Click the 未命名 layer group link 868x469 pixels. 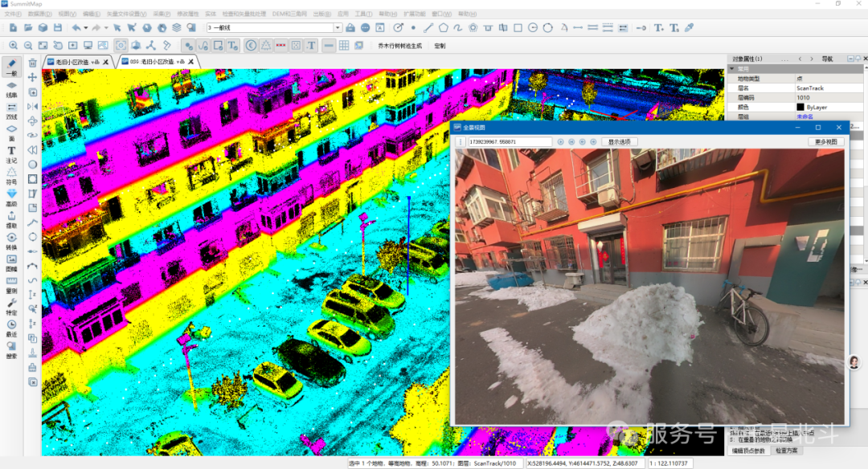[x=805, y=116]
